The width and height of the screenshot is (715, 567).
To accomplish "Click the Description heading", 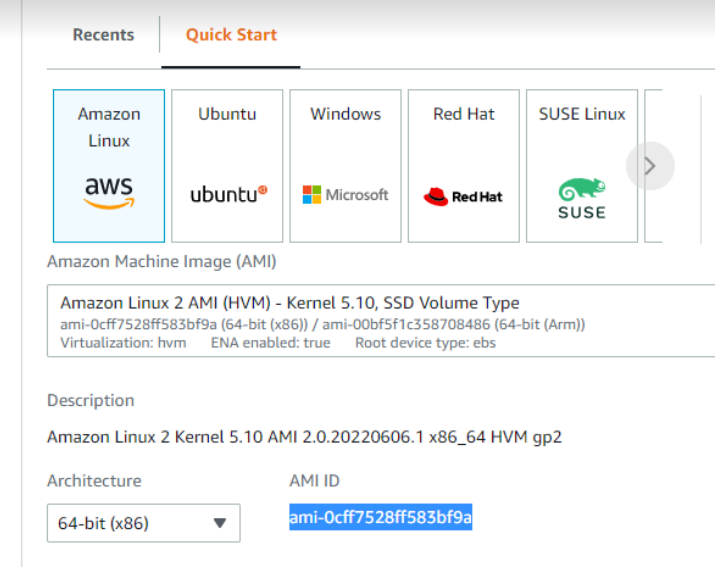I will [91, 400].
